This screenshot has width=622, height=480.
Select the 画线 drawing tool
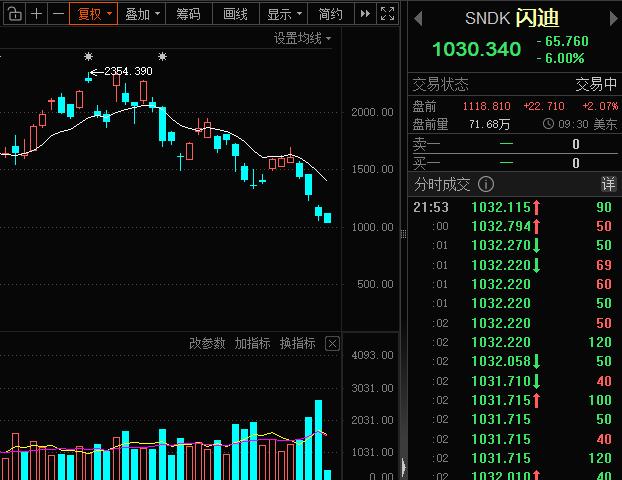pos(235,14)
